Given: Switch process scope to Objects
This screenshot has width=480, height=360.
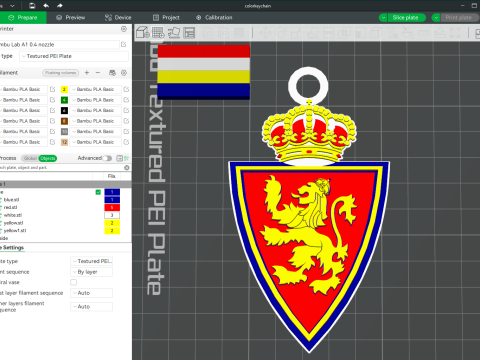Looking at the screenshot, I should coord(48,158).
